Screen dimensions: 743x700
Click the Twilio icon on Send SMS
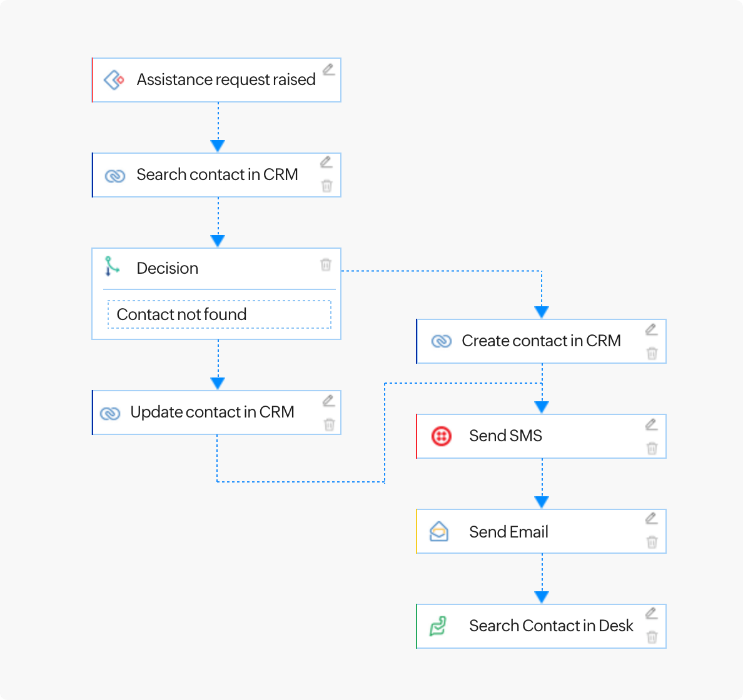click(442, 436)
